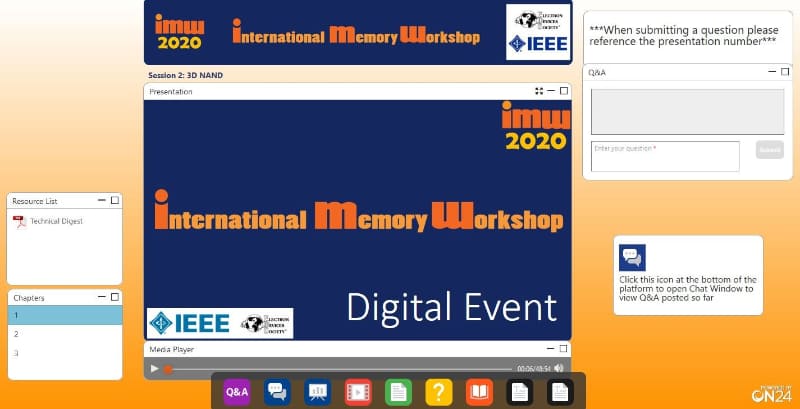Mute the media player volume
This screenshot has height=409, width=800.
559,368
